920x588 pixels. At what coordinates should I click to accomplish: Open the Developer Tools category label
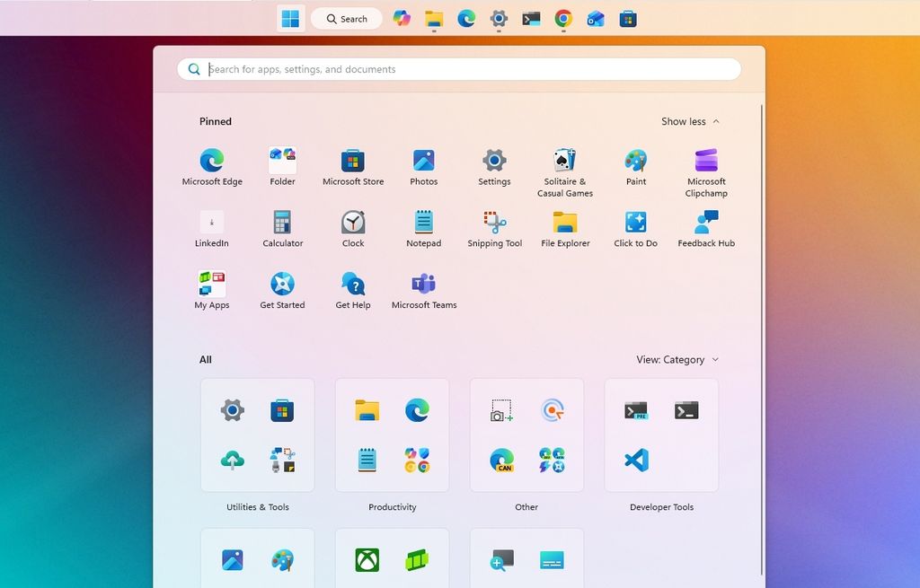coord(661,507)
